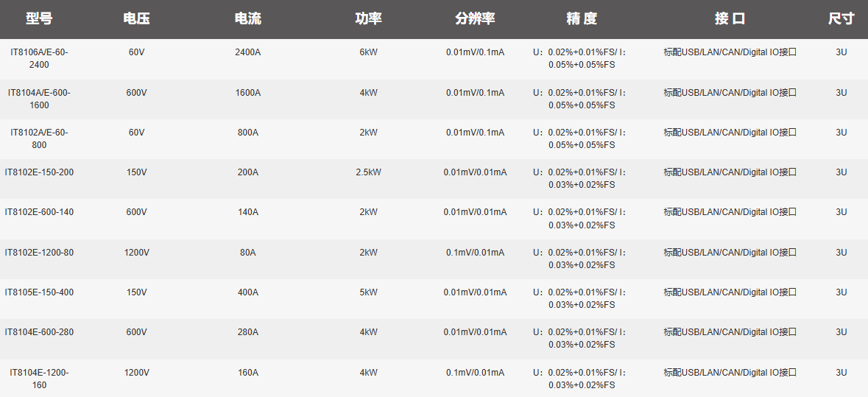Click model IT8102E-150-200

pos(39,172)
